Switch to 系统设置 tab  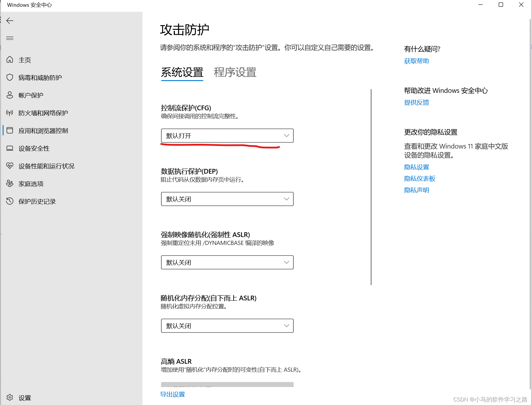click(x=182, y=73)
